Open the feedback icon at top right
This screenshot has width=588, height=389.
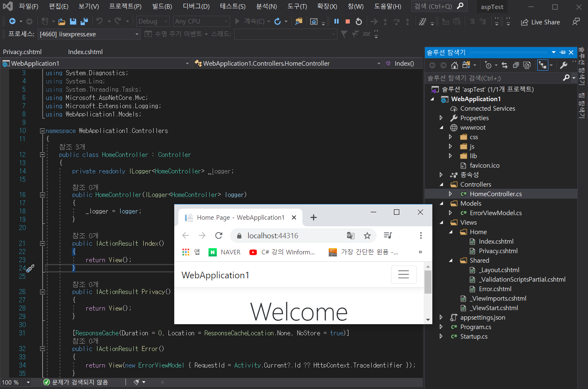point(576,21)
